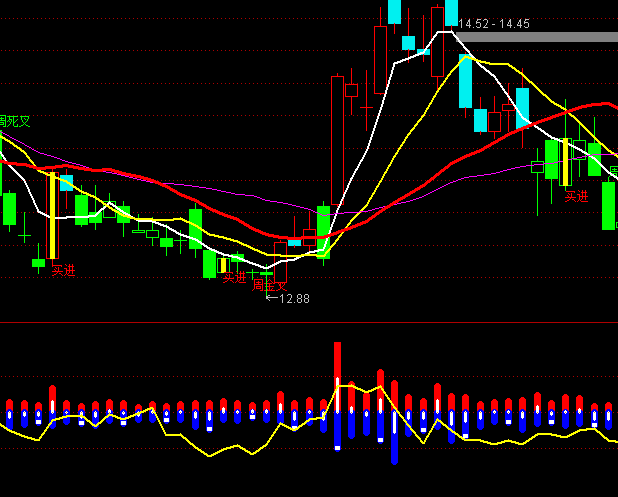Viewport: 618px width, 497px height.
Task: Click the tall green candle at far right edge
Action: 608,205
